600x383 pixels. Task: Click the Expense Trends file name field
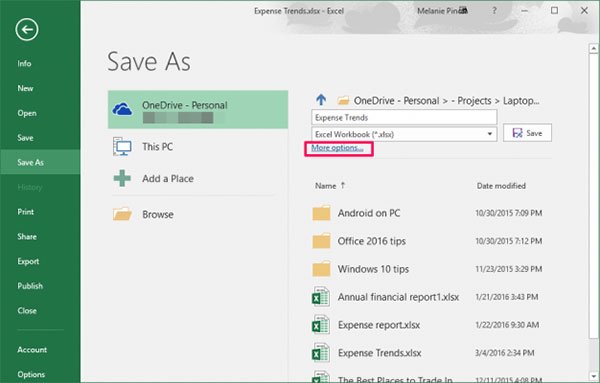(x=404, y=117)
